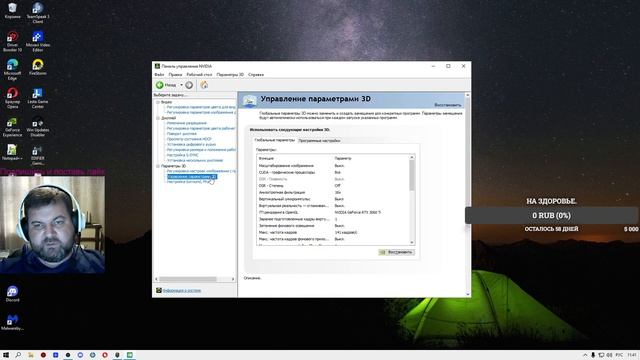The image size is (640, 360).
Task: Click the grey Forward arrow button
Action: point(189,85)
